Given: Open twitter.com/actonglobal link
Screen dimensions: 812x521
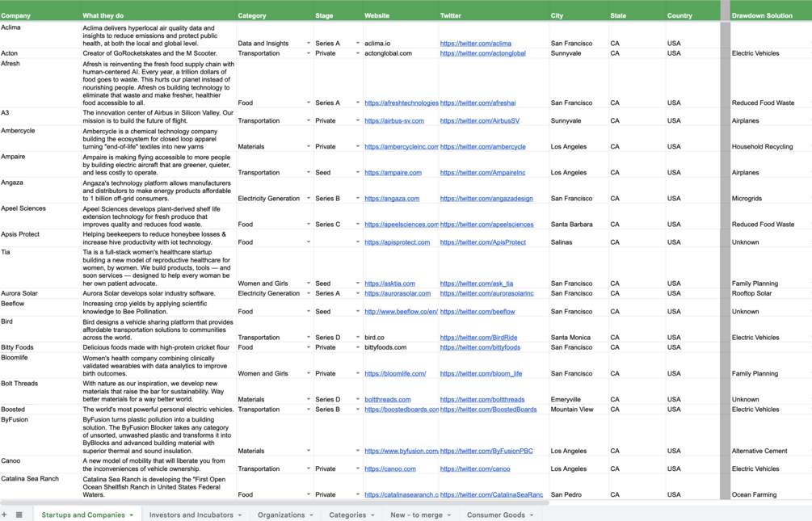Looking at the screenshot, I should tap(482, 53).
